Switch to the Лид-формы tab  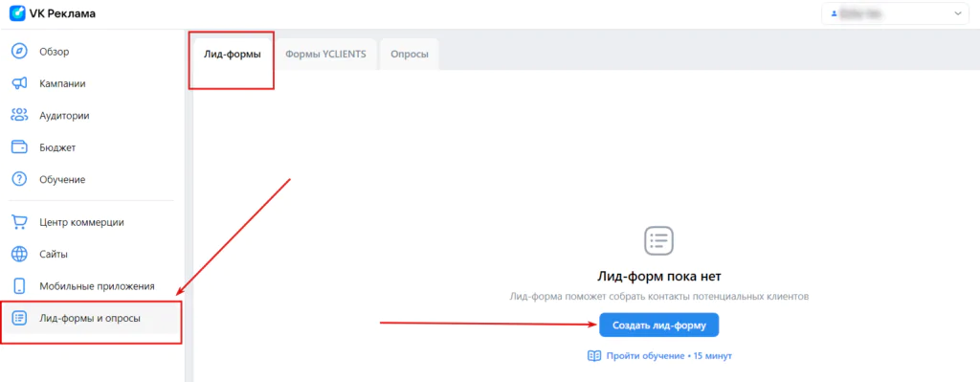(232, 55)
